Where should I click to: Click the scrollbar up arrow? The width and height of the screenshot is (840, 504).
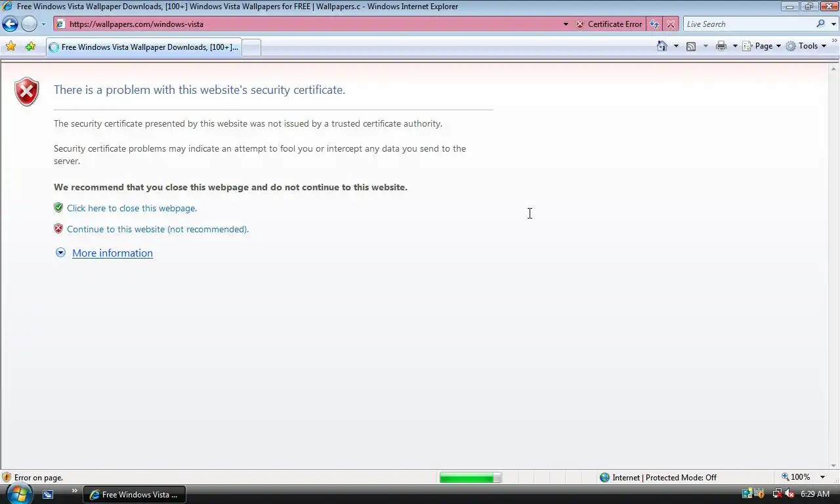pos(834,68)
